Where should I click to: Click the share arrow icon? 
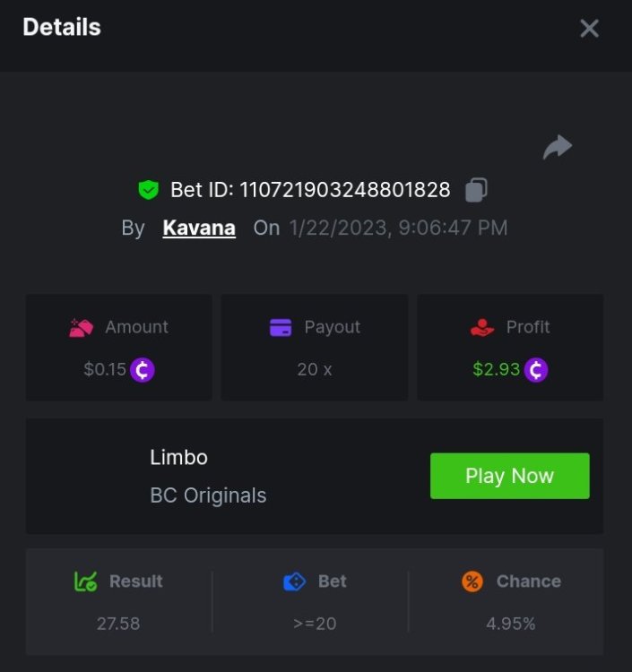(x=558, y=147)
